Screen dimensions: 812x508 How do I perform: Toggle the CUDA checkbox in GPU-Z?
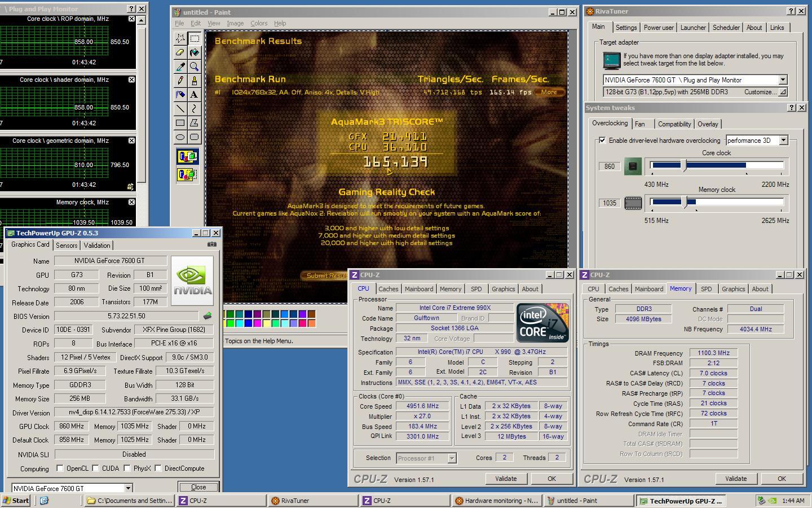[96, 468]
